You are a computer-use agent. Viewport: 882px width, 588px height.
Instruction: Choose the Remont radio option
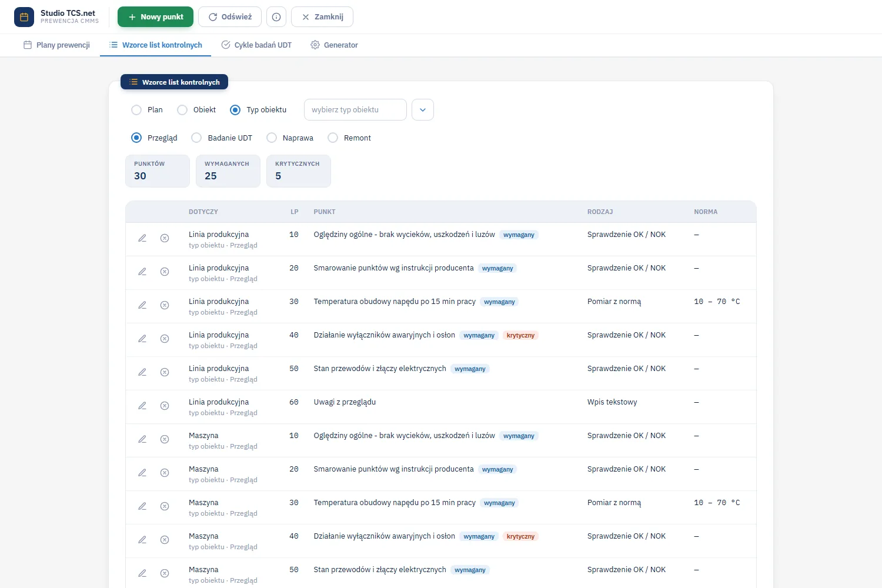click(333, 138)
